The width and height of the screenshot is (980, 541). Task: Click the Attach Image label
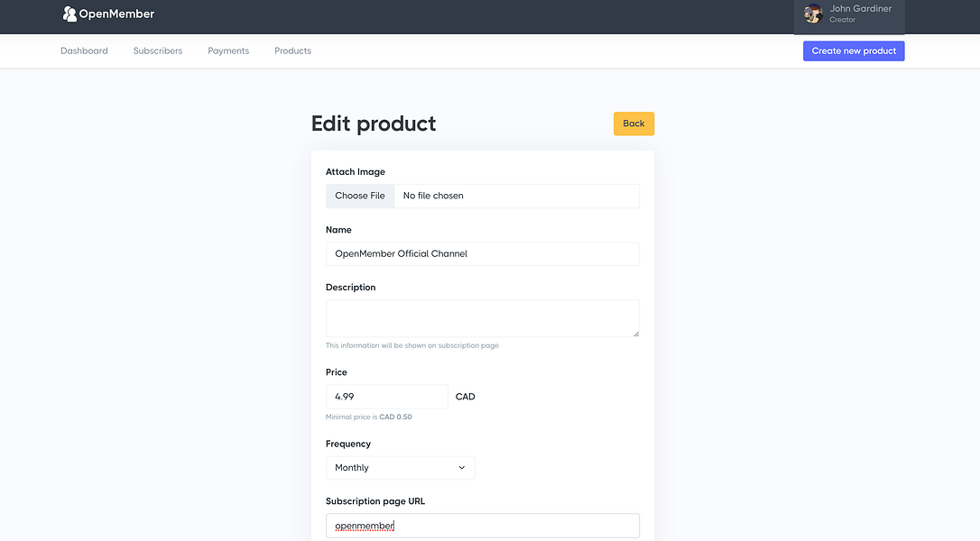[355, 172]
